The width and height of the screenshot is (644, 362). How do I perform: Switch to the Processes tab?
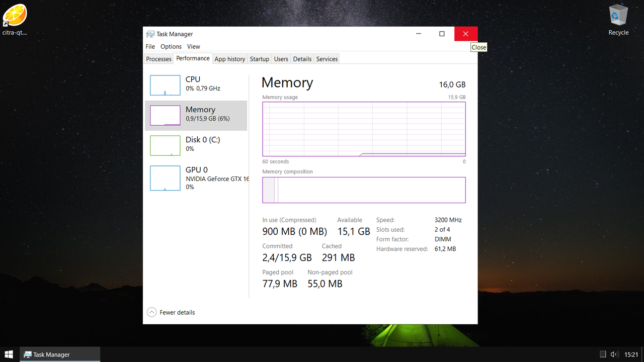(158, 59)
